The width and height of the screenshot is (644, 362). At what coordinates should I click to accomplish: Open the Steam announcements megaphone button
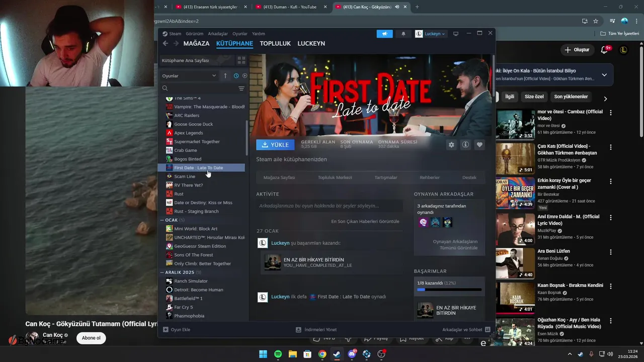pyautogui.click(x=384, y=34)
